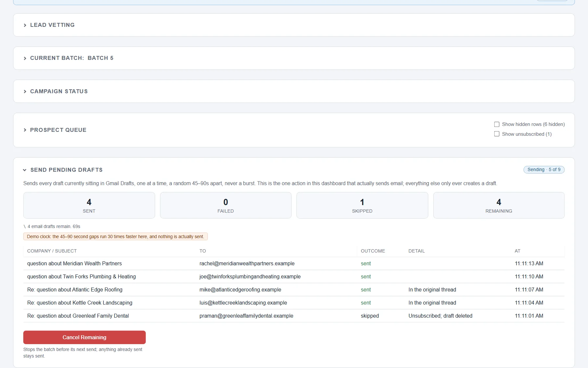Click the To column header

tap(203, 251)
